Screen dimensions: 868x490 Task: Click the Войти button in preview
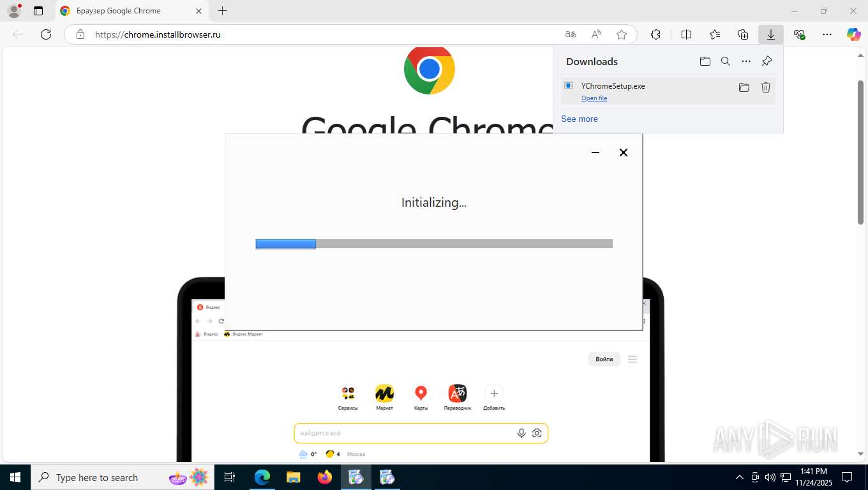(604, 359)
